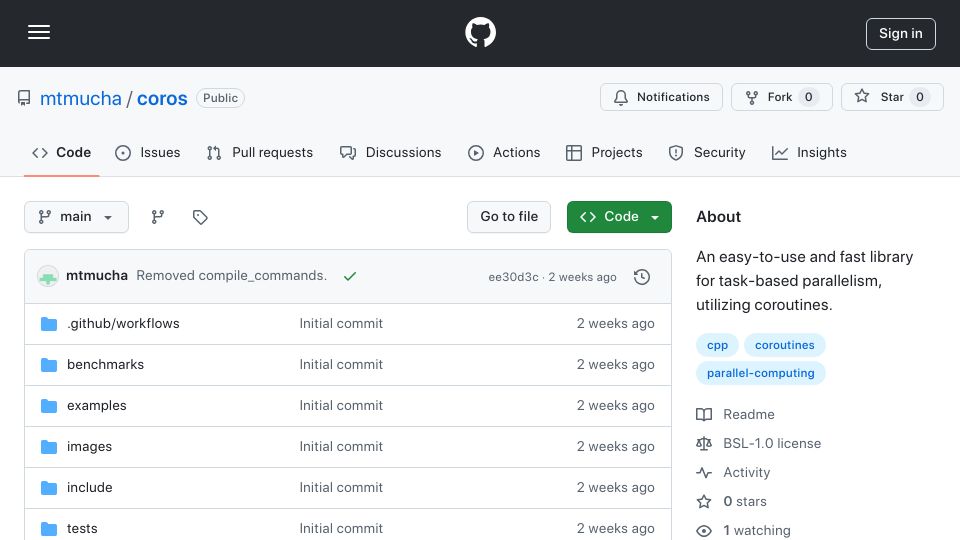
Task: View the 1 watching link
Action: pyautogui.click(x=743, y=530)
